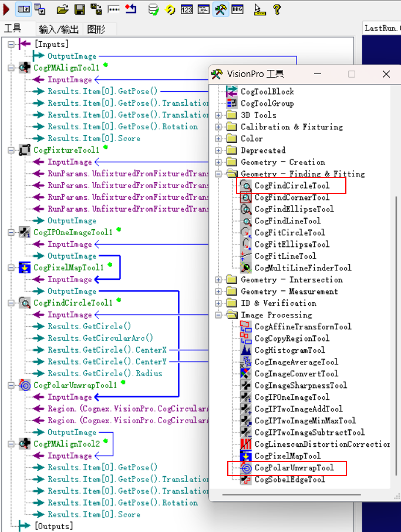The height and width of the screenshot is (532, 401).
Task: Click the pointer ruler toolbar icon
Action: coord(260,9)
